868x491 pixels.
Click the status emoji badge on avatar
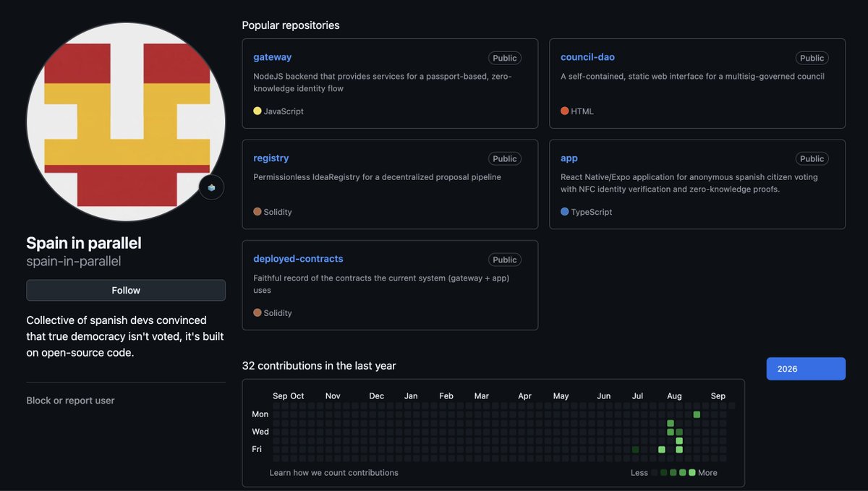[211, 187]
